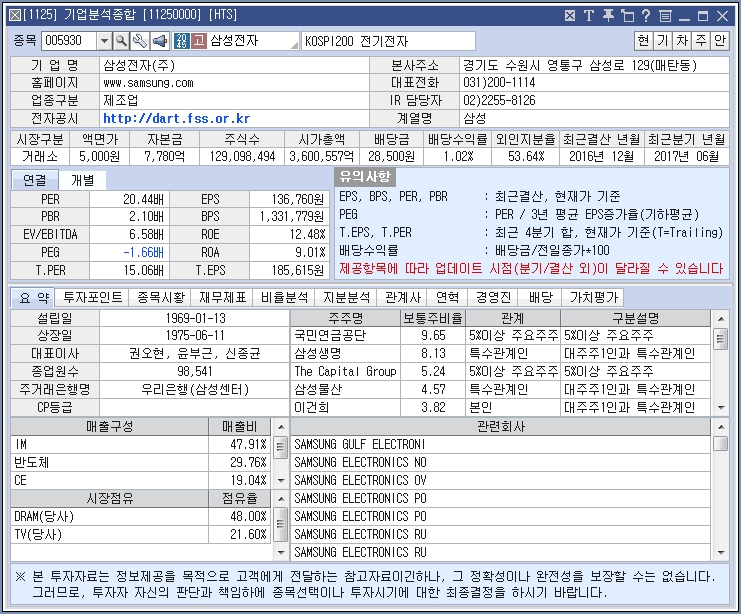Image resolution: width=741 pixels, height=614 pixels.
Task: Click the 시가총액 value 3,600,557억
Action: click(321, 156)
